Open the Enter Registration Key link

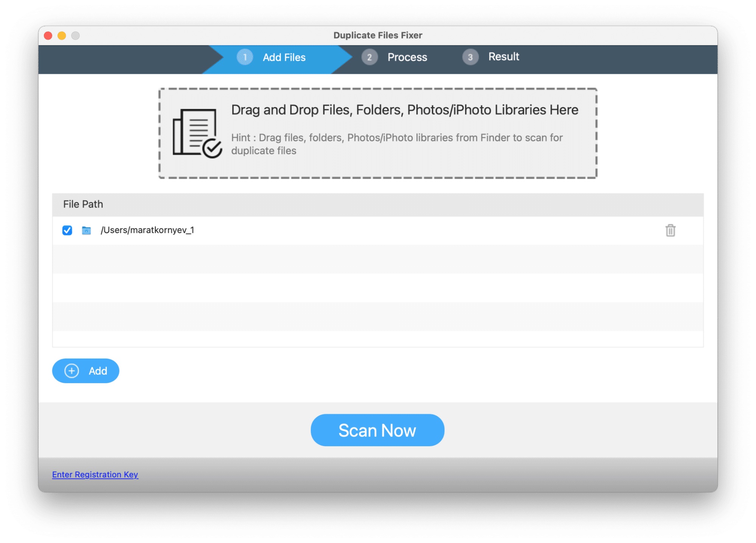coord(95,474)
